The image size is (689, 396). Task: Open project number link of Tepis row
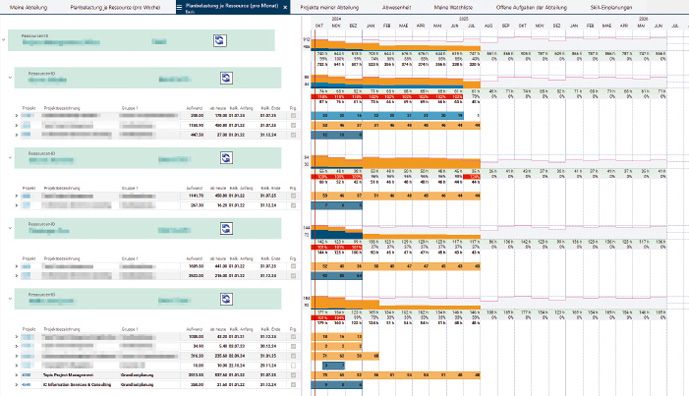click(26, 375)
